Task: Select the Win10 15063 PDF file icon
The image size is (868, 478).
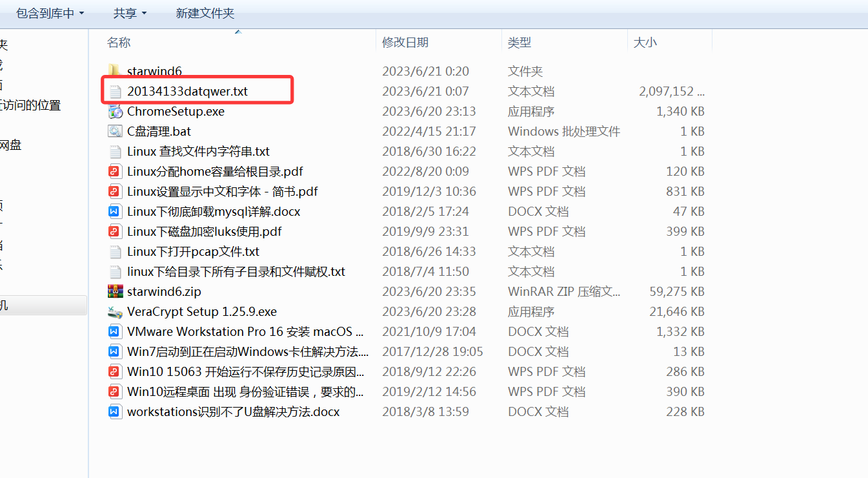Action: coord(115,371)
